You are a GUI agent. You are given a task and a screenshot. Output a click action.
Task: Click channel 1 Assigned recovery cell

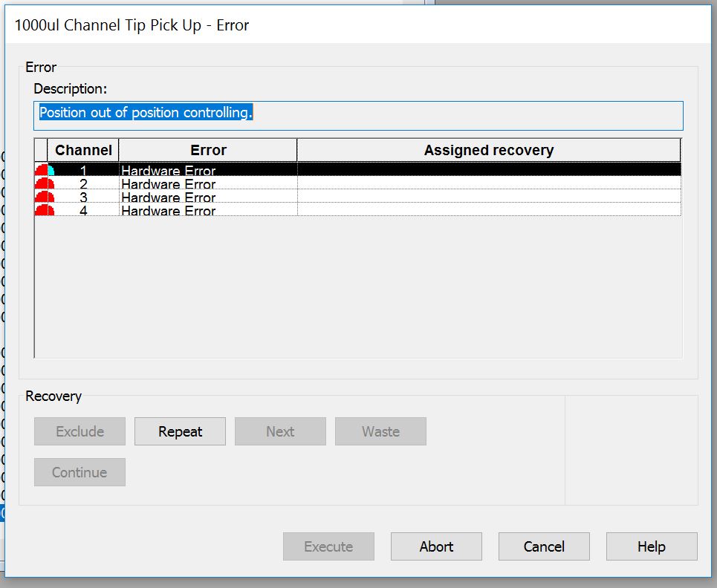489,169
